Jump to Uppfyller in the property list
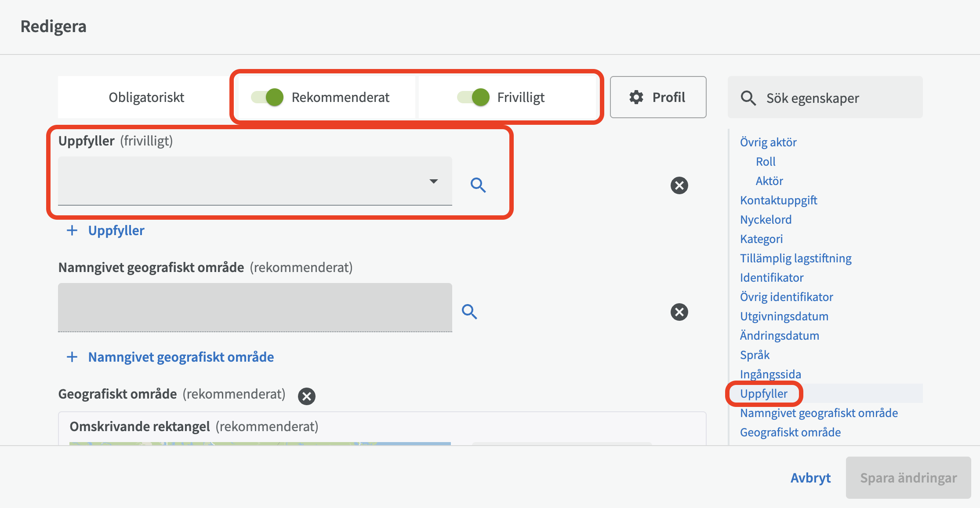The height and width of the screenshot is (508, 980). click(x=764, y=394)
